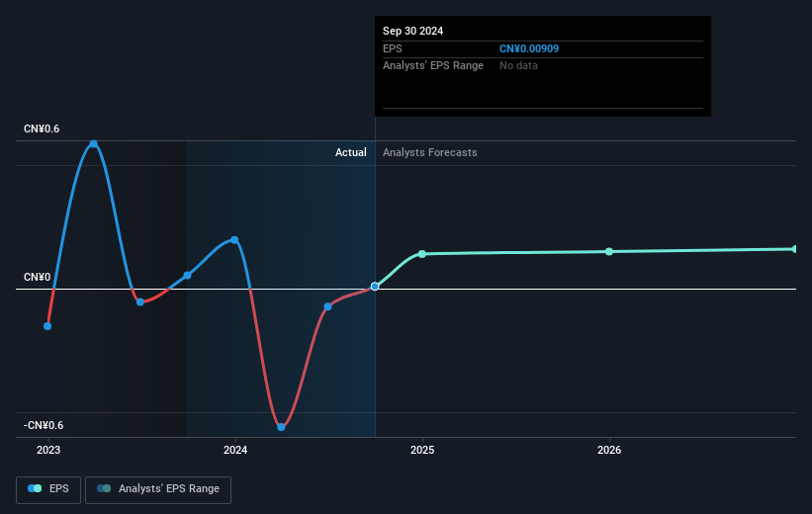Click the 2024 x-axis label
812x514 pixels.
point(235,450)
